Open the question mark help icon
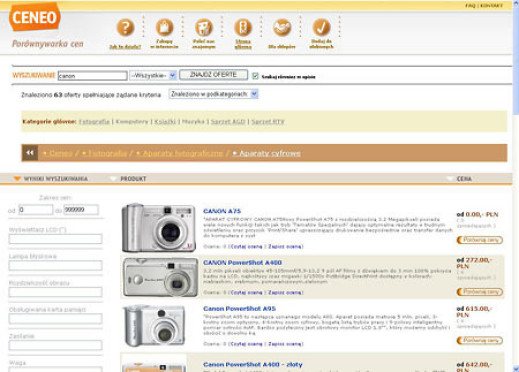The height and width of the screenshot is (372, 519). point(125,27)
